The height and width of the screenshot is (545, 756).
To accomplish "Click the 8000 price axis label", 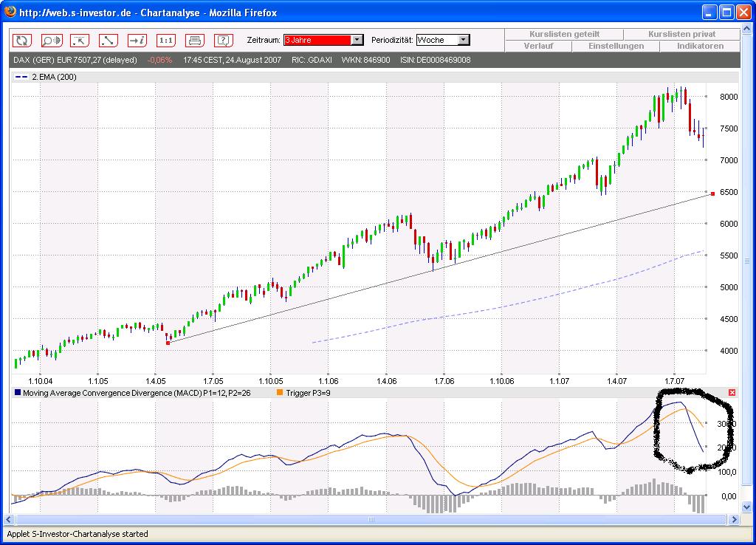I will [x=729, y=97].
